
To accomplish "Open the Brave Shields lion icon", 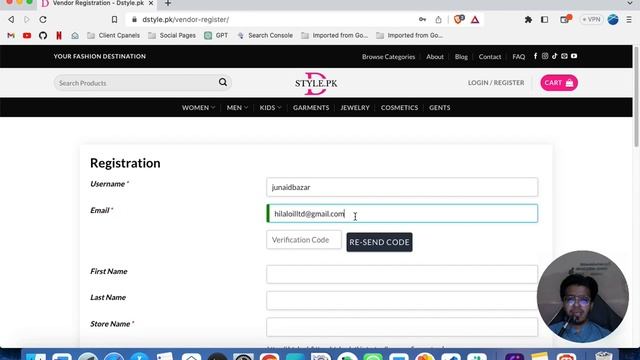I will click(459, 20).
